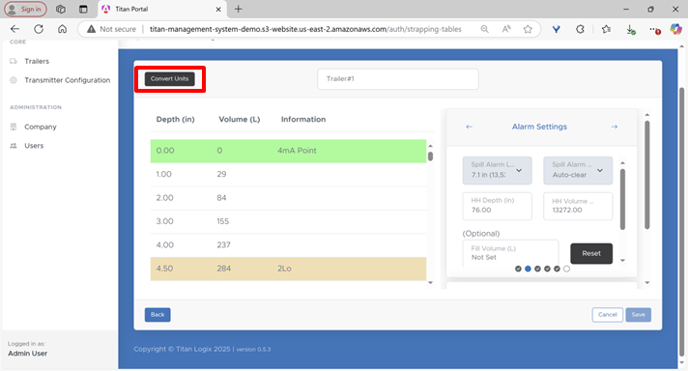
Task: Click strapping table scrollbar down arrow
Action: coord(430,282)
